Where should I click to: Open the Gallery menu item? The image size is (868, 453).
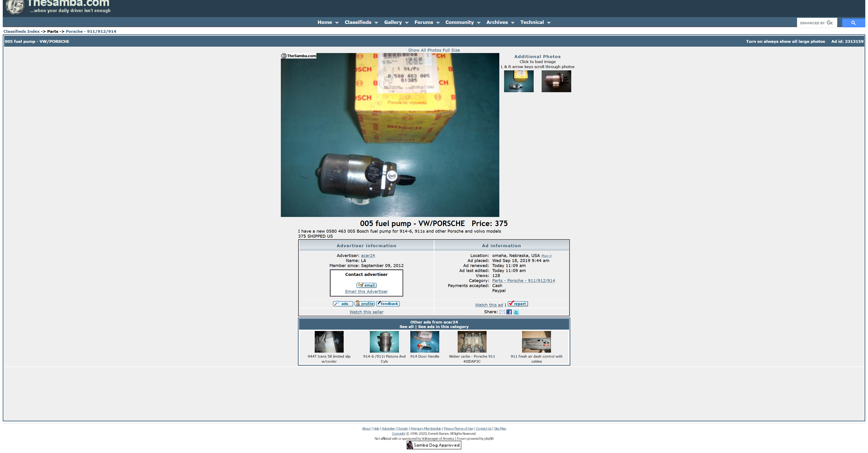pos(393,22)
